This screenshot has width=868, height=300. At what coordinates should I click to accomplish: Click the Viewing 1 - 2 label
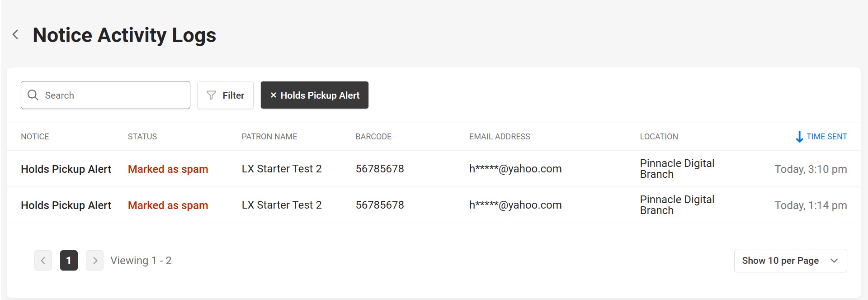tap(141, 261)
